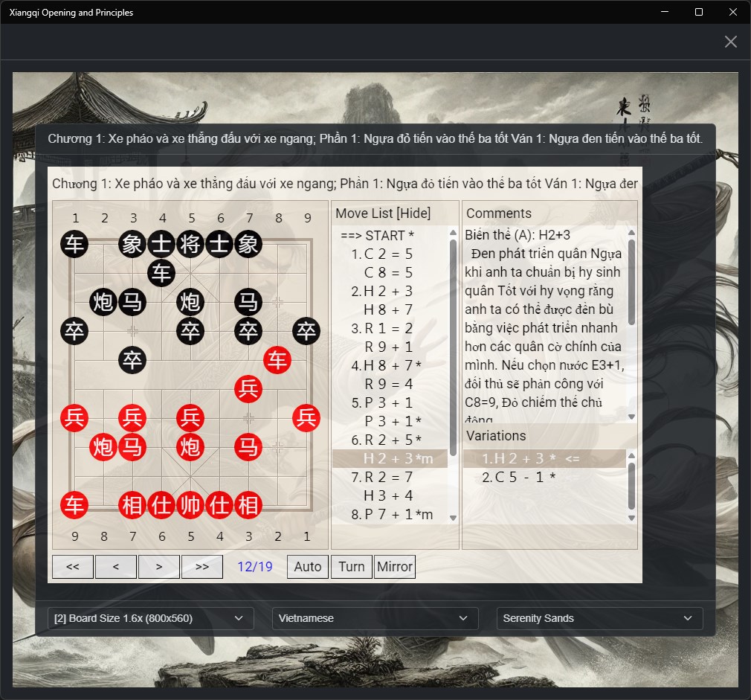Image resolution: width=751 pixels, height=700 pixels.
Task: Select move 'R 9 + 1' in list
Action: pyautogui.click(x=390, y=347)
